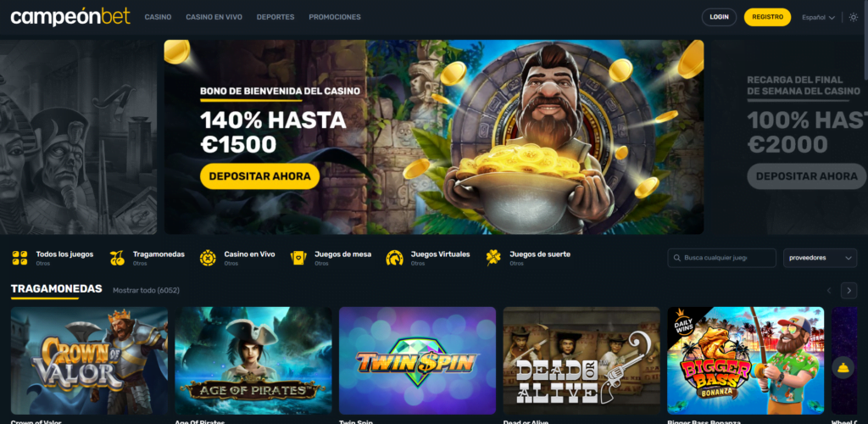Click the Todos los juegos grid icon
Viewport: 868px width, 424px height.
pos(20,258)
